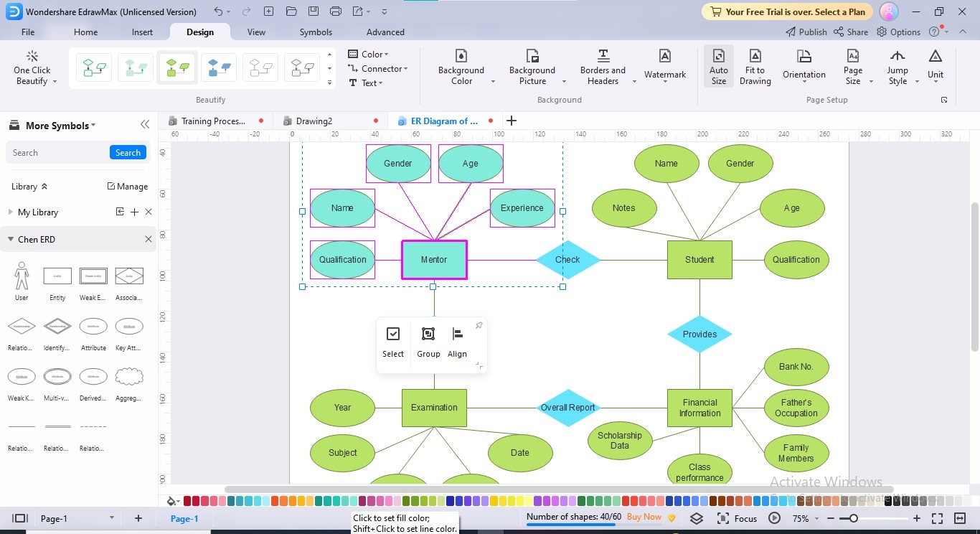Add a new document tab with plus
This screenshot has width=980, height=534.
pos(512,121)
